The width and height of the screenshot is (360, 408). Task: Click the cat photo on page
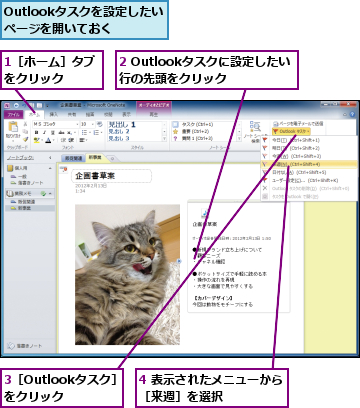(x=127, y=274)
